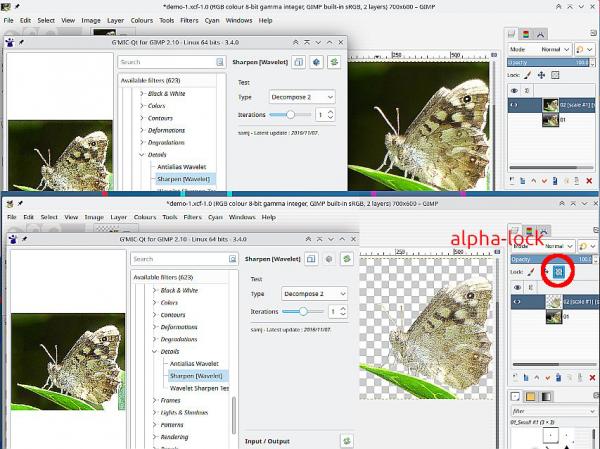This screenshot has height=449, width=600.
Task: Create a new layer group in lower Layers panel
Action: (526, 378)
